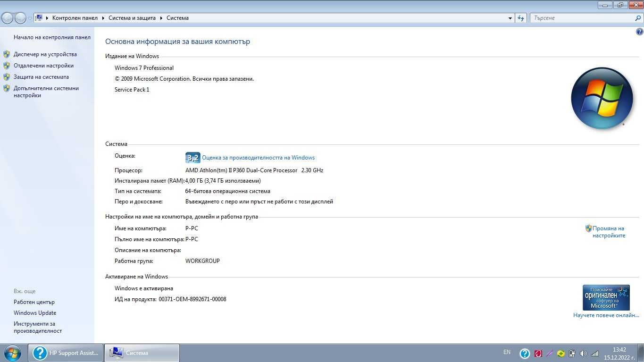Select the AMD Athlon processor text

point(254,170)
